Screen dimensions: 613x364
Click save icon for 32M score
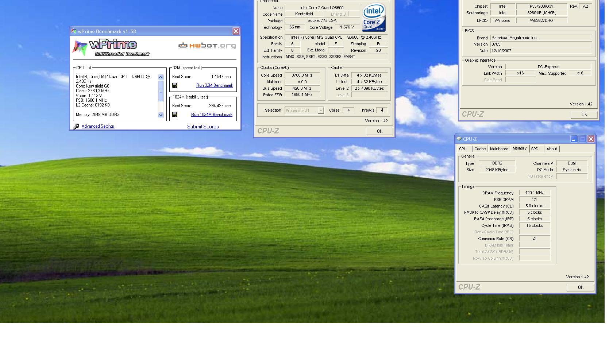175,85
